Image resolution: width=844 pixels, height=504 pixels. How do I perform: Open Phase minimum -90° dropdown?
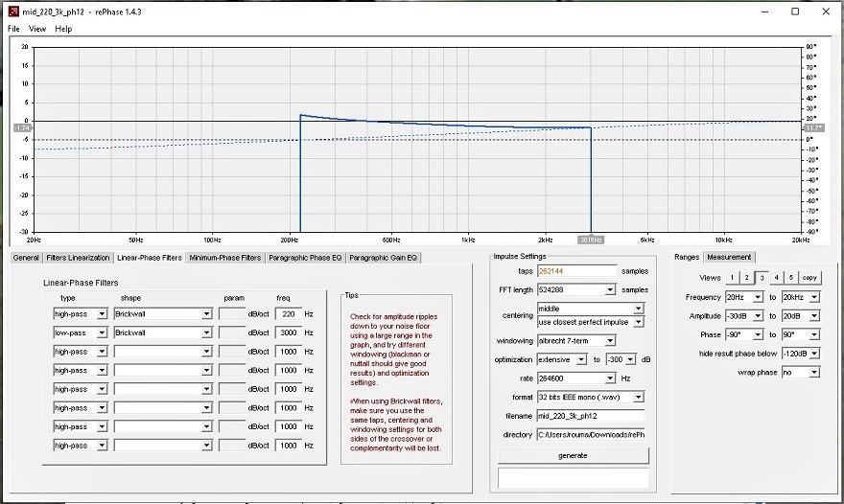pyautogui.click(x=758, y=334)
